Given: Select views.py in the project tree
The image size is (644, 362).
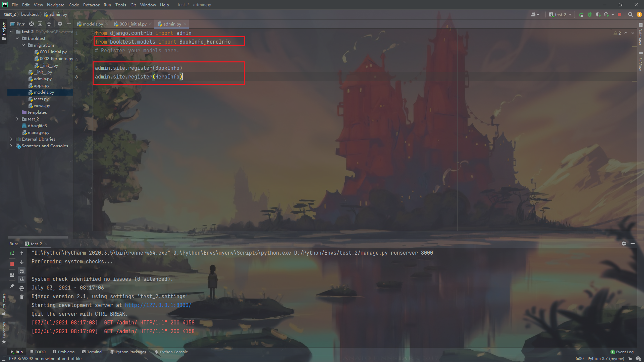Looking at the screenshot, I should [x=42, y=106].
